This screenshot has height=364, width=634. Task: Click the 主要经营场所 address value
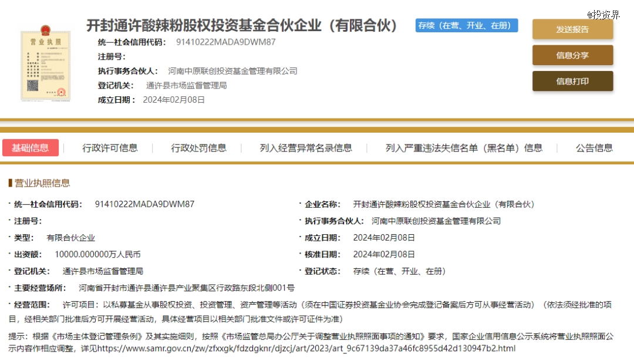tap(187, 288)
